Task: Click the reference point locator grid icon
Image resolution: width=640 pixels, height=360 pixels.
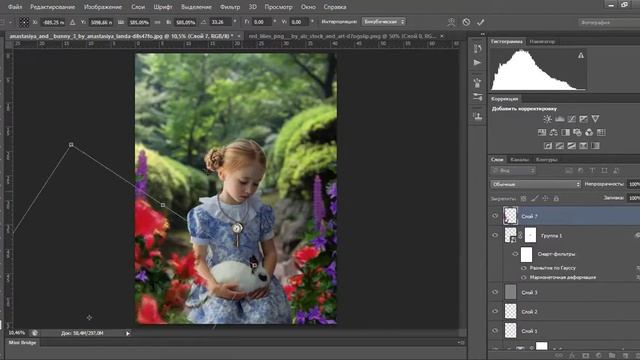Action: coord(24,22)
